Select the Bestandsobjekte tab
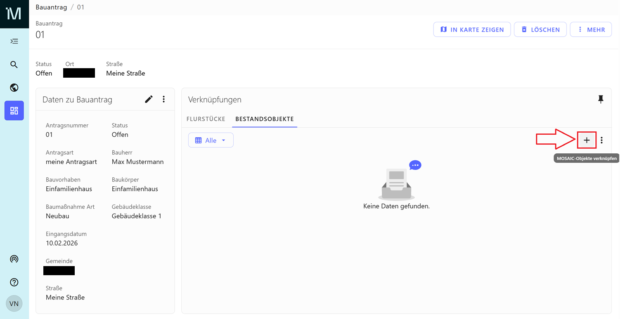Image resolution: width=644 pixels, height=319 pixels. point(264,119)
